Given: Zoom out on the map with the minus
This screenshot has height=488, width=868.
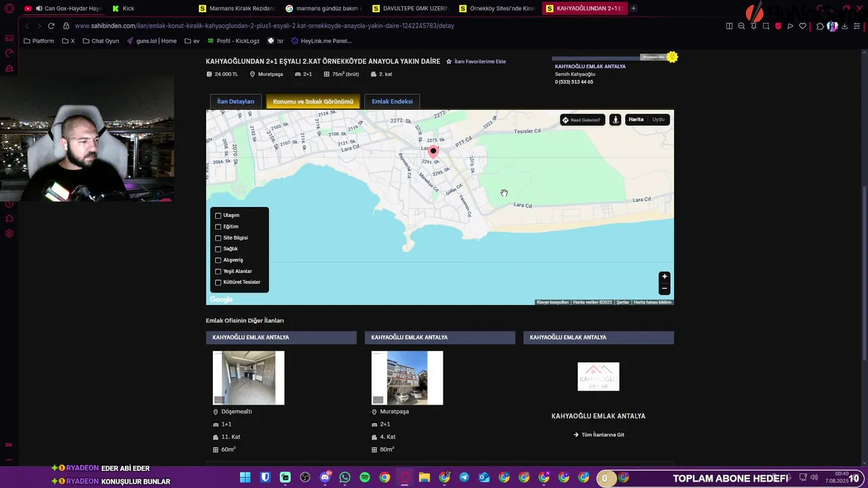Looking at the screenshot, I should (665, 289).
